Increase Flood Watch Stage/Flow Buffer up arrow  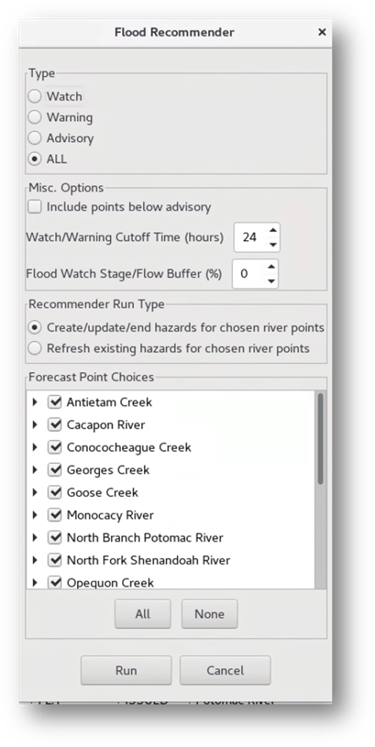click(x=271, y=267)
